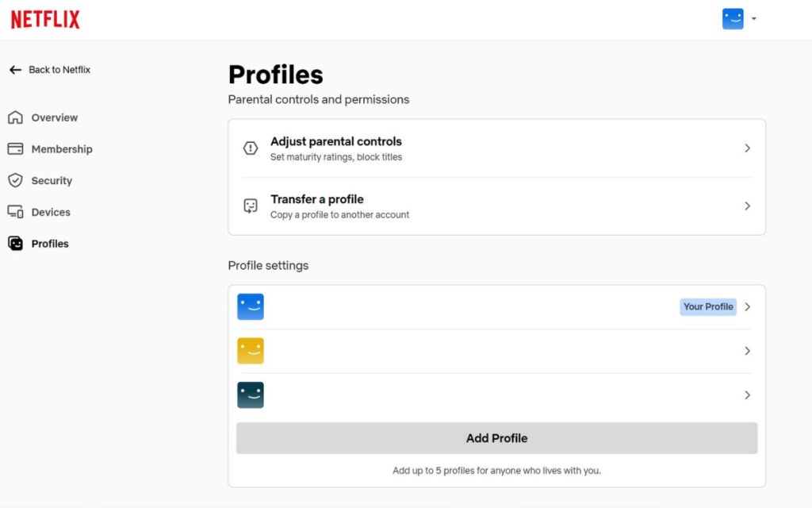Click the Your Profile badge

[x=708, y=306]
